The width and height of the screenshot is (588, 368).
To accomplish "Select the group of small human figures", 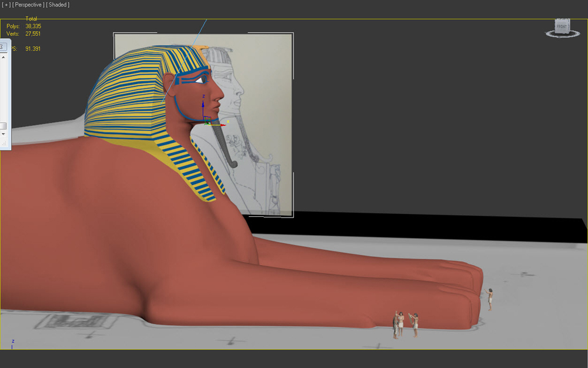I will (x=405, y=324).
